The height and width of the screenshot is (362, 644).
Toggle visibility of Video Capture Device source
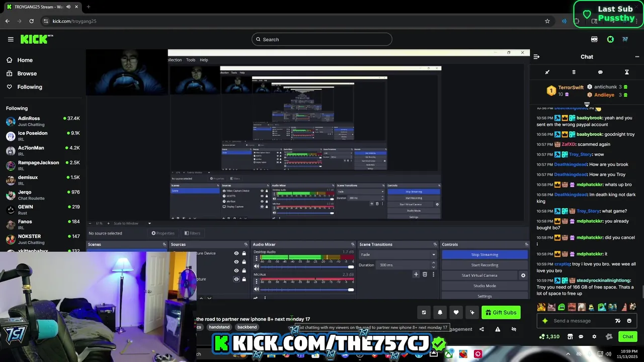click(236, 253)
